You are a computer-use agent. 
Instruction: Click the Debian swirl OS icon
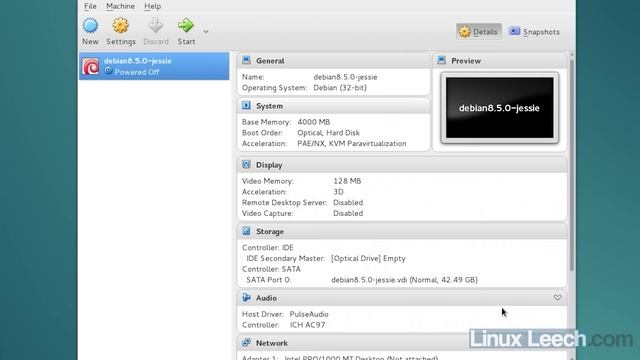91,66
